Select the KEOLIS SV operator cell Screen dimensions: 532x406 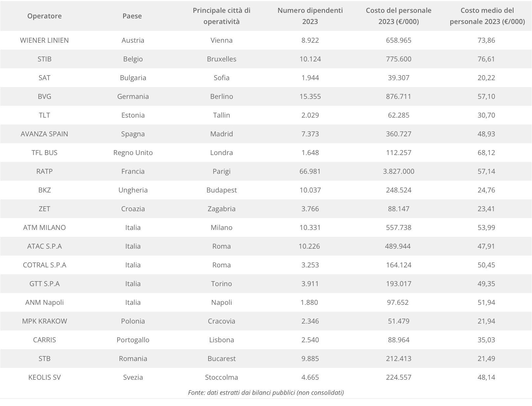[x=44, y=377]
